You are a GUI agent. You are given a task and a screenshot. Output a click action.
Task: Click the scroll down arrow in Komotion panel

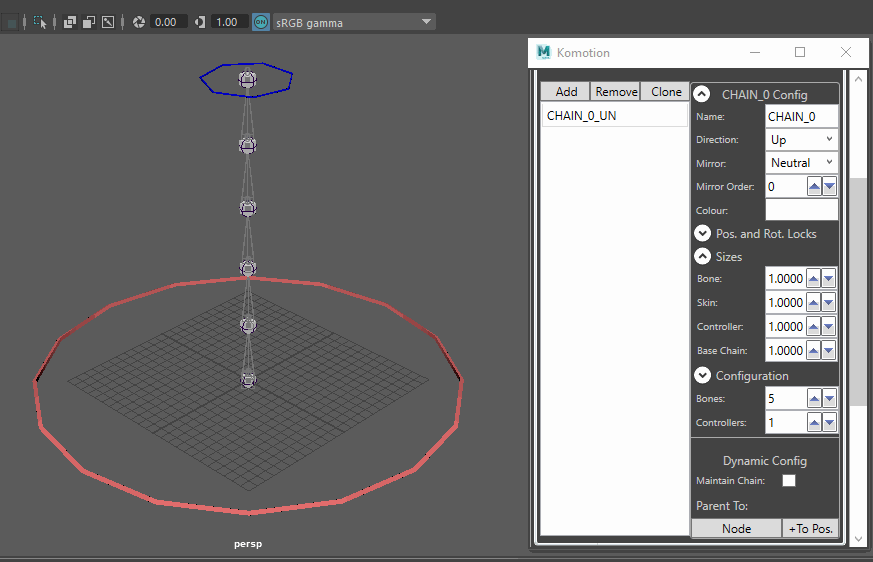[859, 539]
